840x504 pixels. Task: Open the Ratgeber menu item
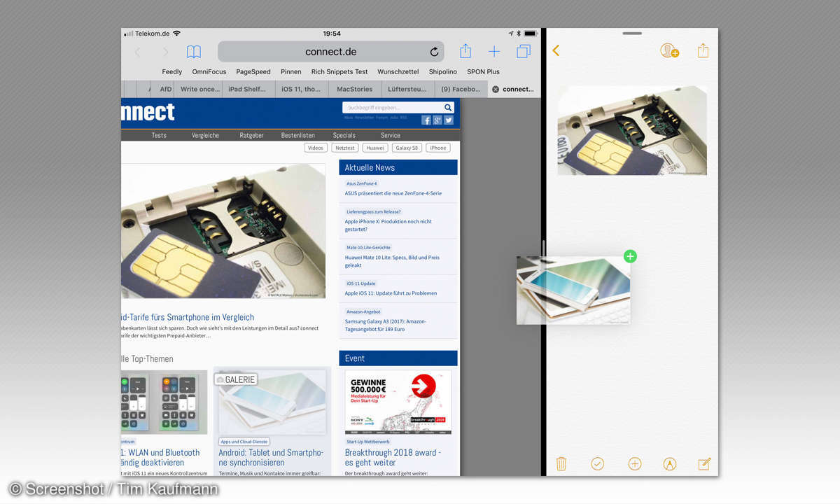251,135
